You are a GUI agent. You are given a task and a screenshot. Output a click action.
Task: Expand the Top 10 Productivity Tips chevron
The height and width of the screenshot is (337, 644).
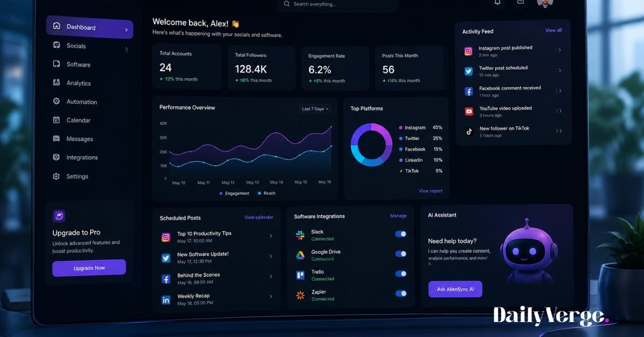point(270,236)
